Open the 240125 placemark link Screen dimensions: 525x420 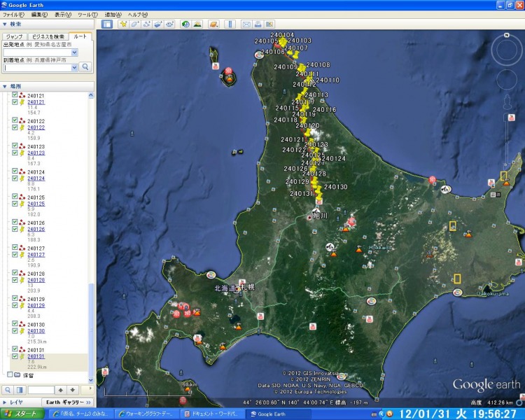36,204
